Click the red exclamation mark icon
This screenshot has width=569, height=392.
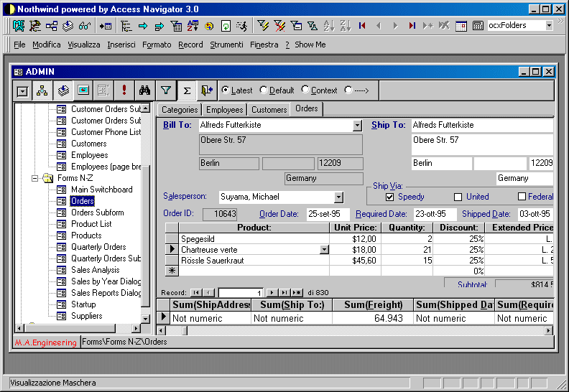124,90
